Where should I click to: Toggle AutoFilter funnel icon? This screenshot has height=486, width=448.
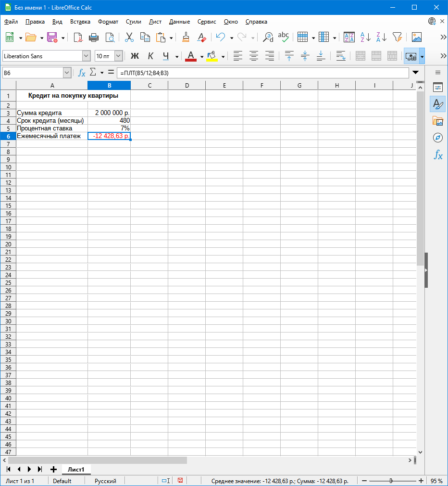point(397,38)
